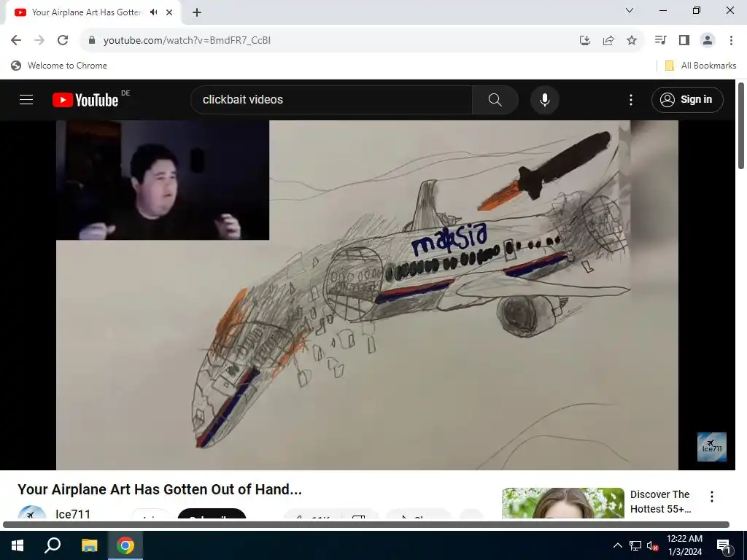Click the search magnifier button on YouTube

[495, 100]
